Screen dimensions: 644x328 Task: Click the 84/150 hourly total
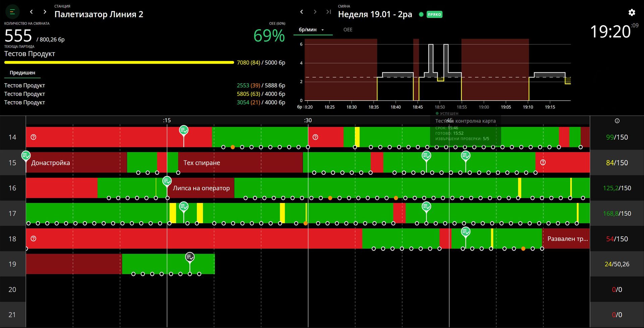(x=617, y=162)
